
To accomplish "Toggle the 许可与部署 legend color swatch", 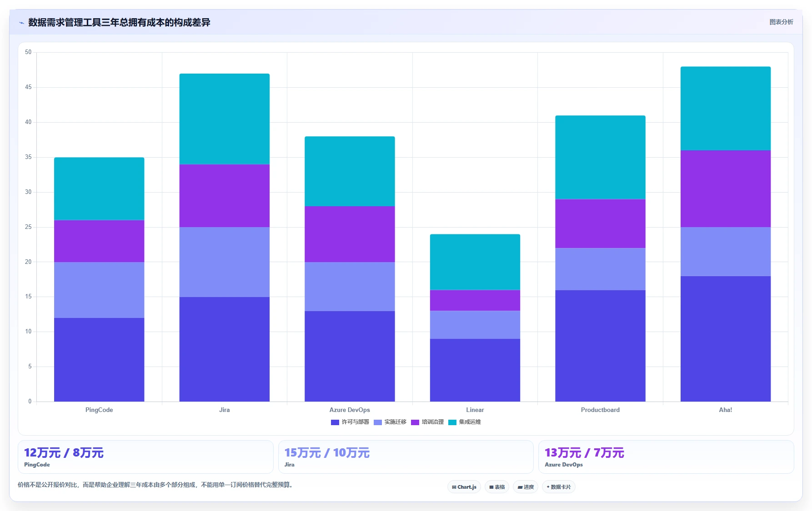I will click(x=335, y=422).
